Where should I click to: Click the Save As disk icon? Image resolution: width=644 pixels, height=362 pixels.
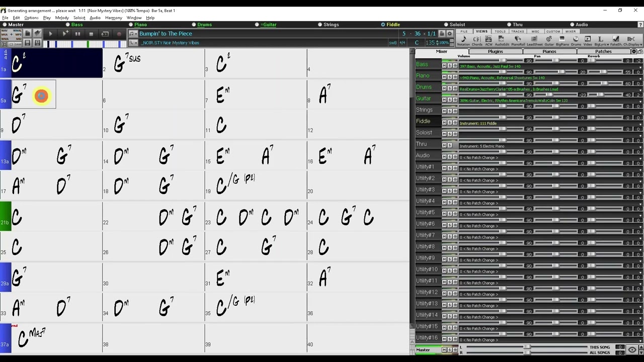(37, 43)
